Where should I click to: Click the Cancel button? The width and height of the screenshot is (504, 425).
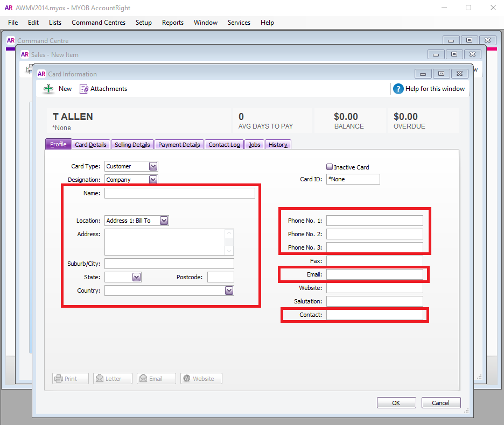pyautogui.click(x=440, y=403)
